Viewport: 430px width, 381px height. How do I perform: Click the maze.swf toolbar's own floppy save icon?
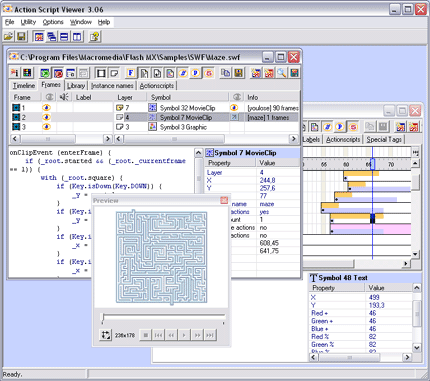[239, 73]
